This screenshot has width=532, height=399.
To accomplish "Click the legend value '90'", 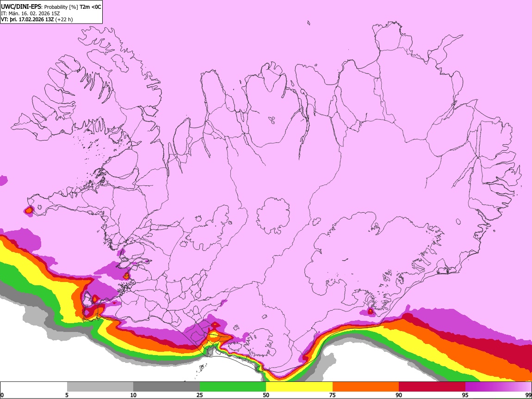I will (399, 395).
